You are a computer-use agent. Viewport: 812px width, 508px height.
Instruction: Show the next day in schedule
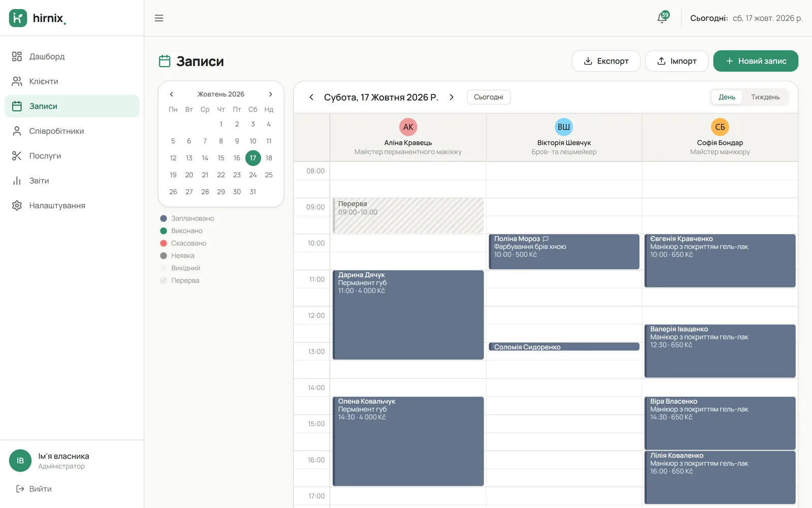(452, 97)
